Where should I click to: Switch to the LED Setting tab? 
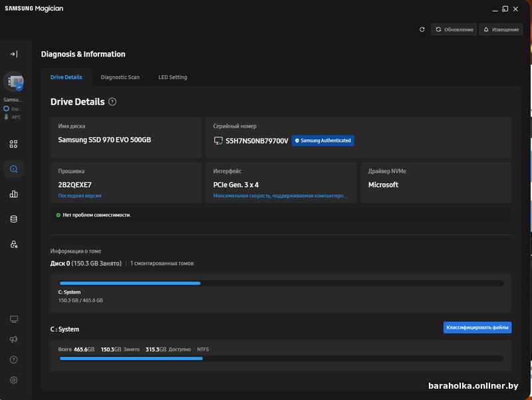tap(172, 77)
